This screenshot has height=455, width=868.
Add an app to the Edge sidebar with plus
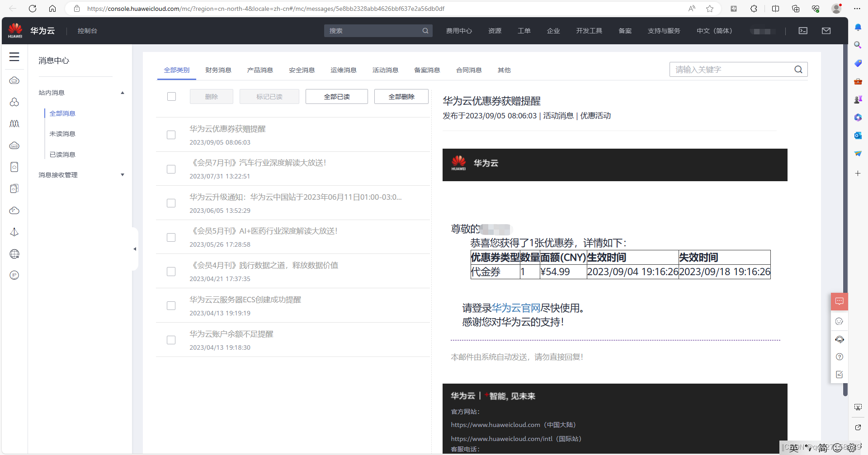[858, 174]
